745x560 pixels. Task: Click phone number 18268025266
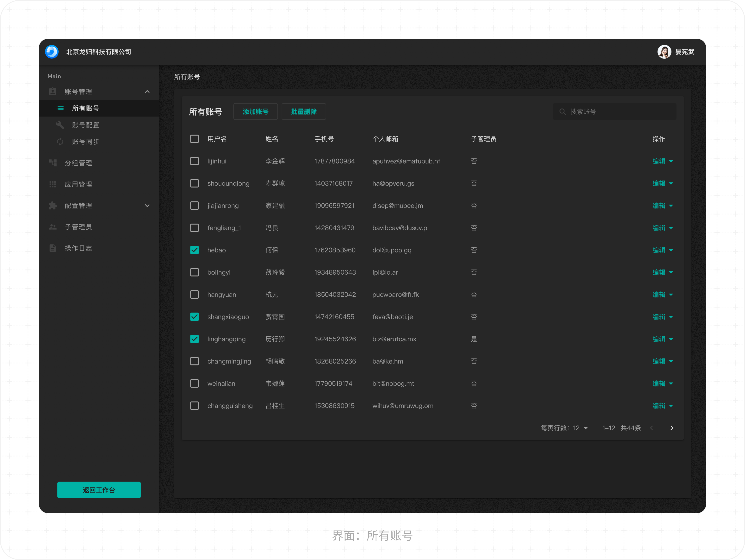(335, 361)
